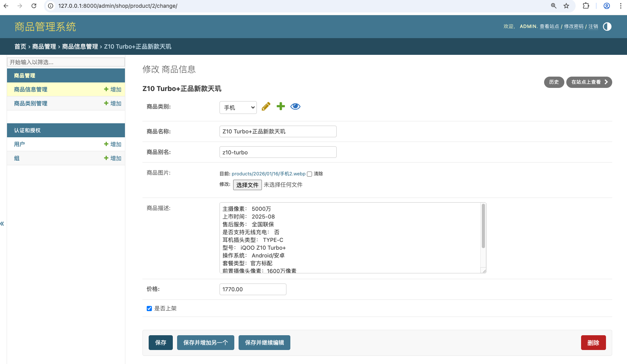The width and height of the screenshot is (627, 364).
Task: Click the site info icon in address bar
Action: click(x=51, y=6)
